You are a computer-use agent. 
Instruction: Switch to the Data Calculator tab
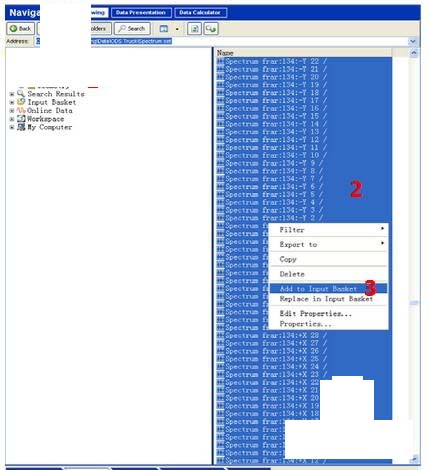click(200, 13)
